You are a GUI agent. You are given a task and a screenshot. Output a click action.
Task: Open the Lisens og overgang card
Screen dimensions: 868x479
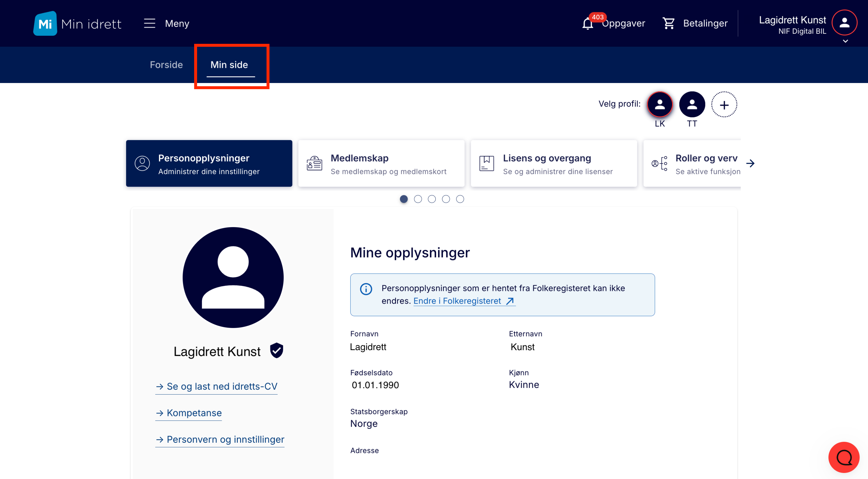click(x=554, y=164)
